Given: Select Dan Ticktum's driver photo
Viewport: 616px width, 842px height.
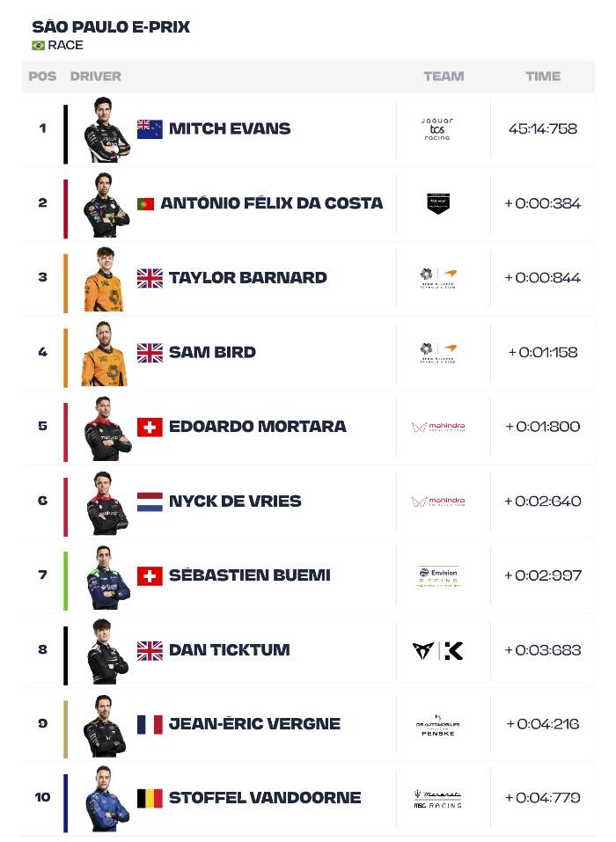Looking at the screenshot, I should coord(106,652).
